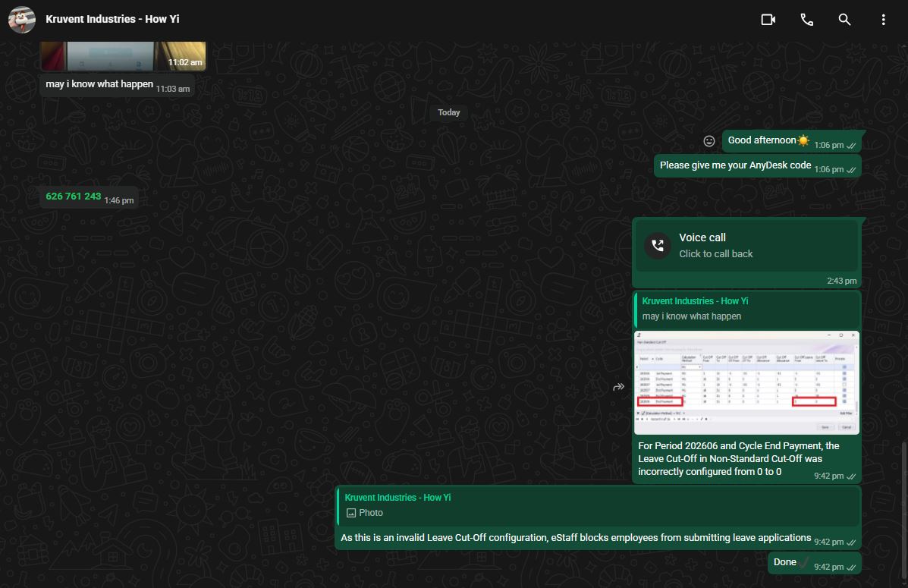This screenshot has width=908, height=588.
Task: Click the 'Today' date divider
Action: [x=449, y=112]
